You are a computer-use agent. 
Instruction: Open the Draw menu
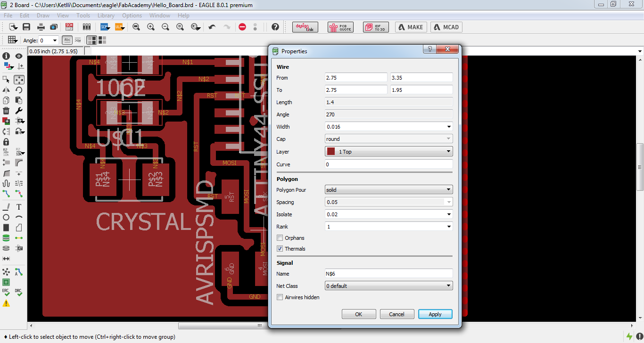43,16
